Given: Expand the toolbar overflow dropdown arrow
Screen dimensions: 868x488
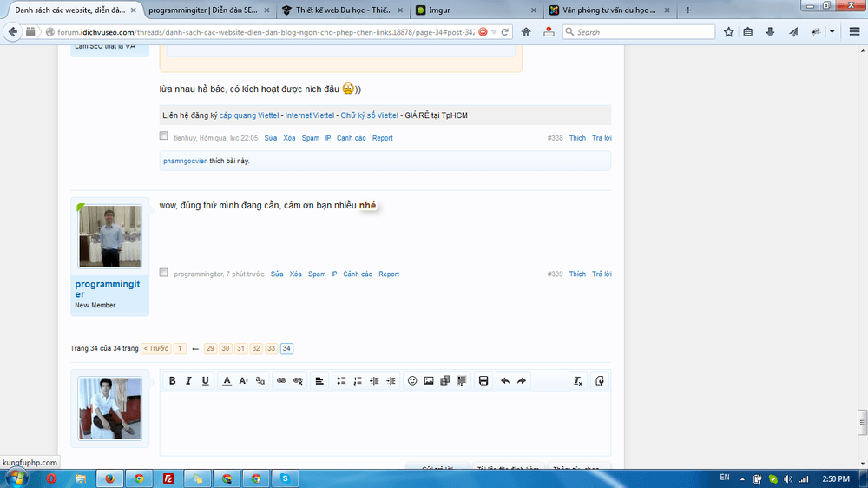Looking at the screenshot, I should coord(832,32).
